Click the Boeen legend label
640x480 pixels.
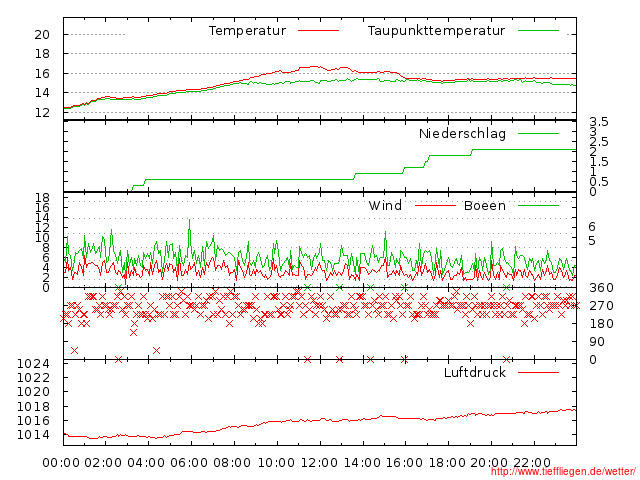[x=485, y=205]
